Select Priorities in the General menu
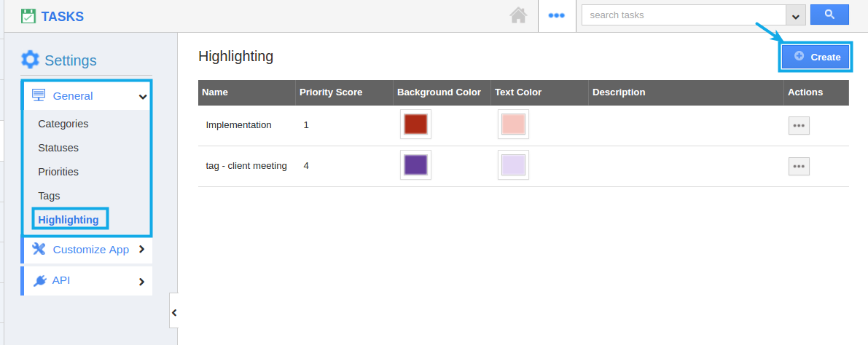Screen dimensions: 868x345 [58, 172]
